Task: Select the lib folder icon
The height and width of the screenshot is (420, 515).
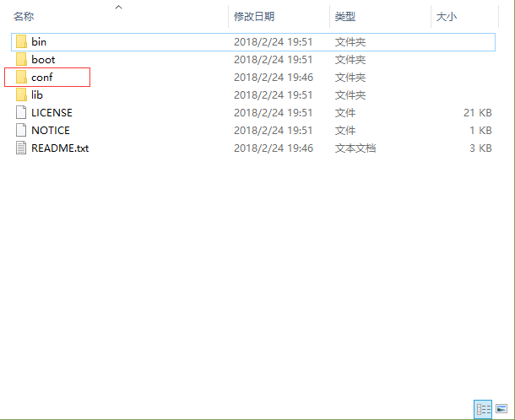Action: click(x=21, y=94)
